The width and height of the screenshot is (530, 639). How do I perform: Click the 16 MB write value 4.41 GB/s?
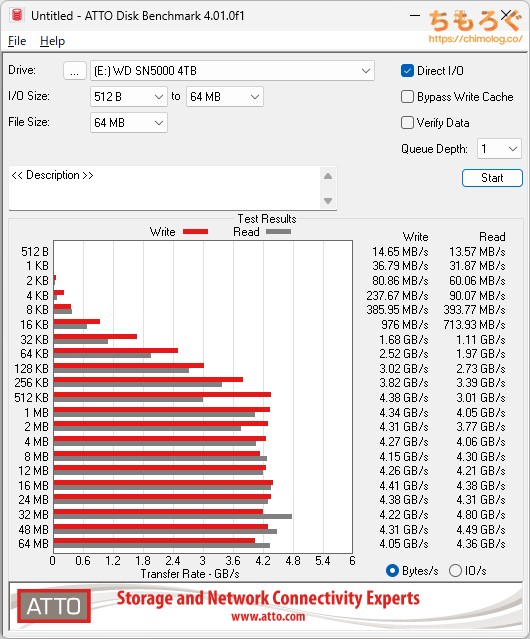pos(404,486)
